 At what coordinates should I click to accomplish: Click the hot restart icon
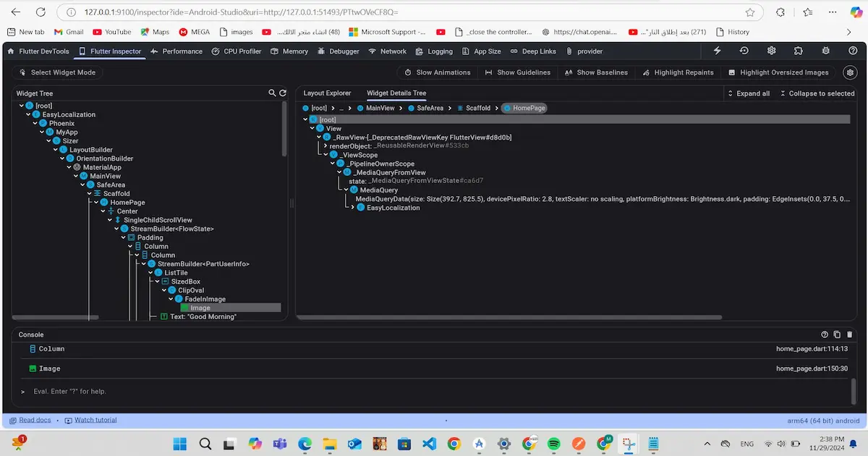(x=744, y=51)
